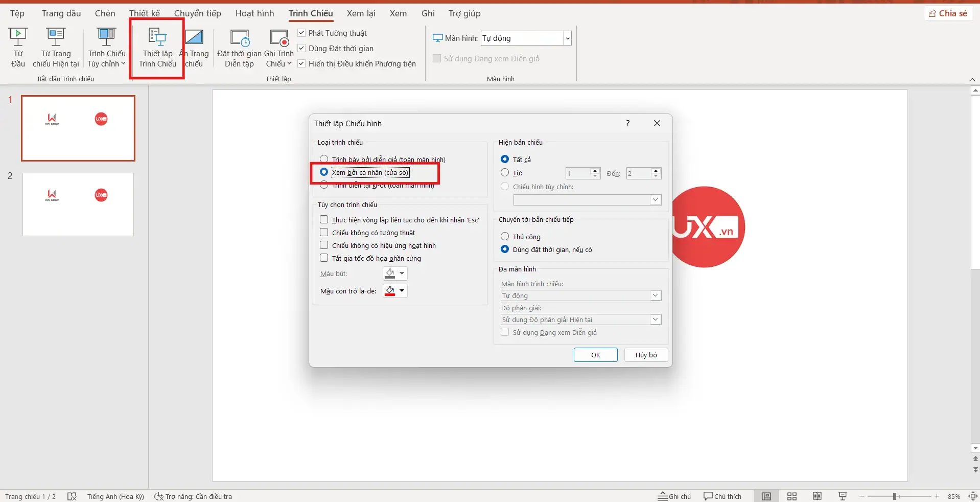
Task: Switch to slide sorter view icon
Action: click(x=791, y=496)
